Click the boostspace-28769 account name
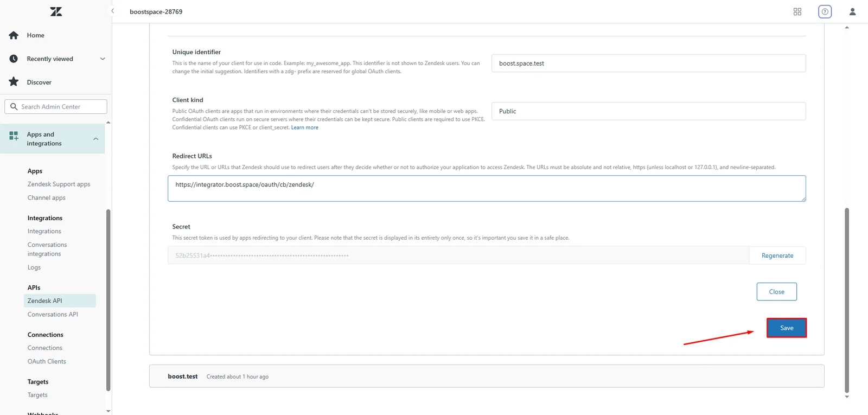The image size is (868, 415). (156, 11)
